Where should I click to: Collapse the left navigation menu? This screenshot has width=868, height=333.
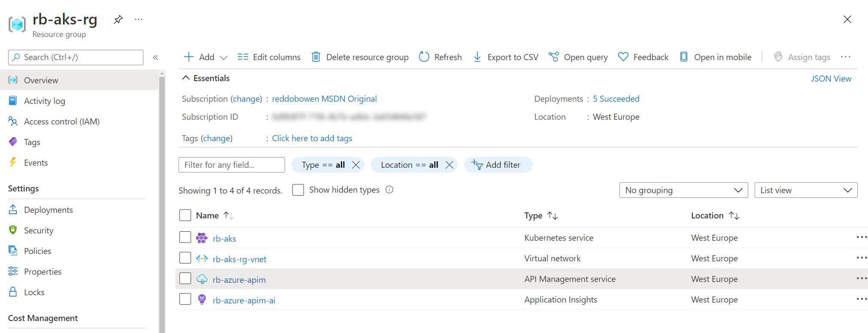[155, 57]
